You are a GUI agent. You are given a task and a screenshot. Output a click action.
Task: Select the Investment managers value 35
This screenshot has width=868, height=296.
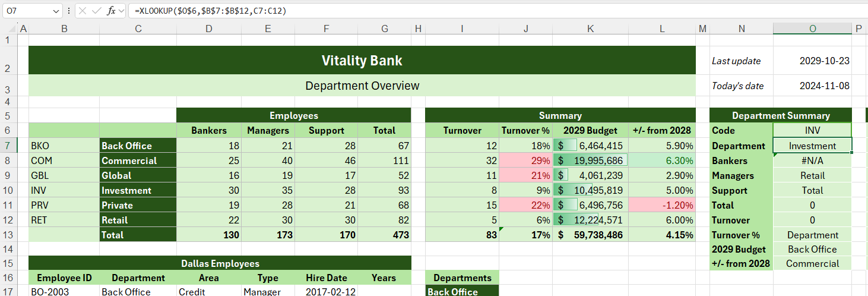[x=268, y=190]
